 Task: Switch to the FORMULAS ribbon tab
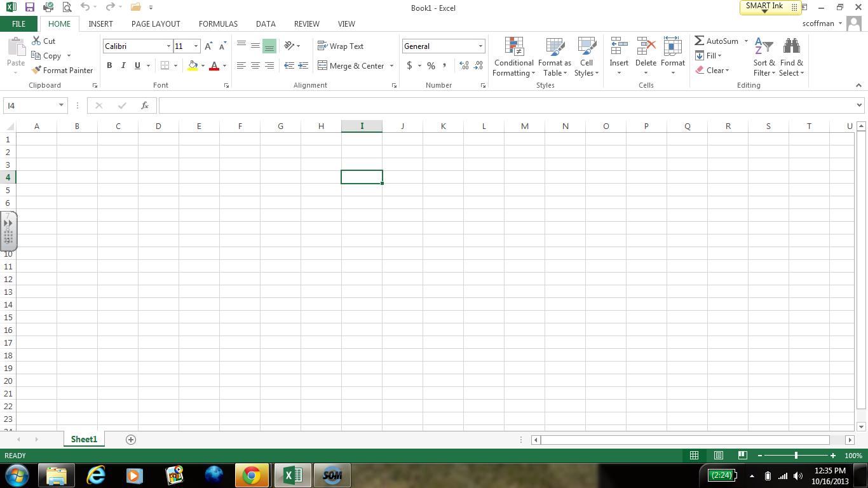(x=218, y=24)
